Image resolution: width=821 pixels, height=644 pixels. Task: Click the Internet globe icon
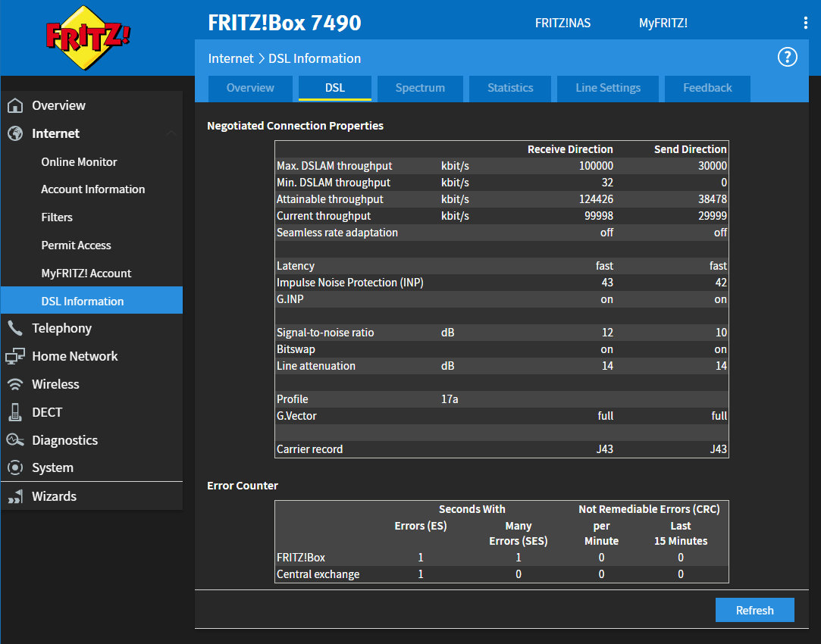[15, 133]
